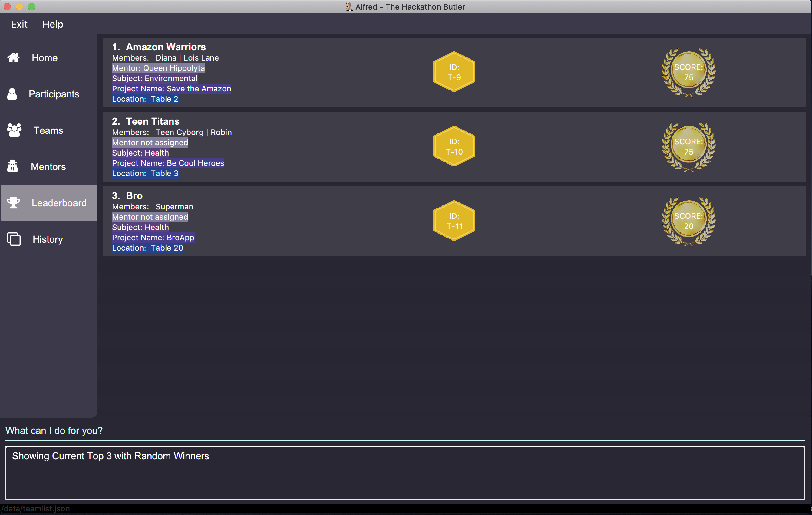
Task: Minimize window with yellow button
Action: (x=19, y=7)
